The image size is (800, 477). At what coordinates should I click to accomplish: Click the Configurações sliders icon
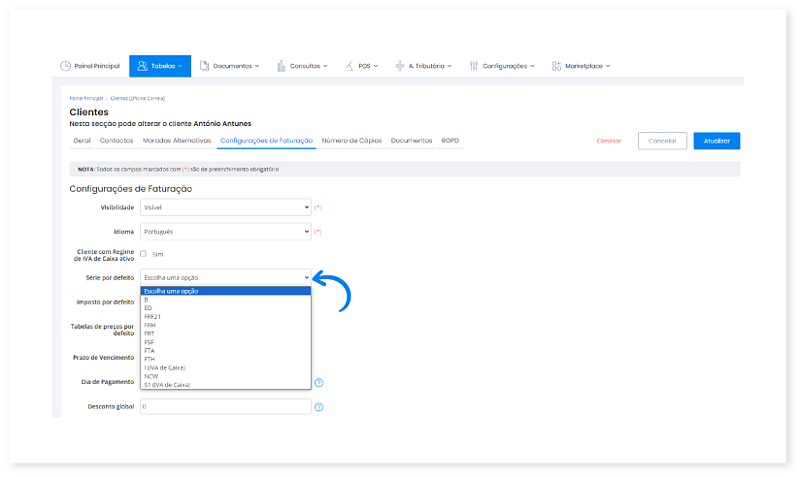pyautogui.click(x=474, y=66)
